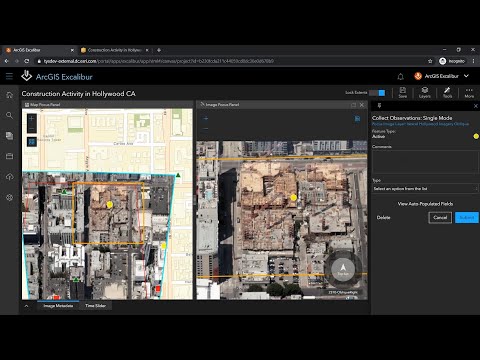Click the blue save icon in image panel
Image resolution: width=480 pixels, height=360 pixels.
tap(357, 119)
